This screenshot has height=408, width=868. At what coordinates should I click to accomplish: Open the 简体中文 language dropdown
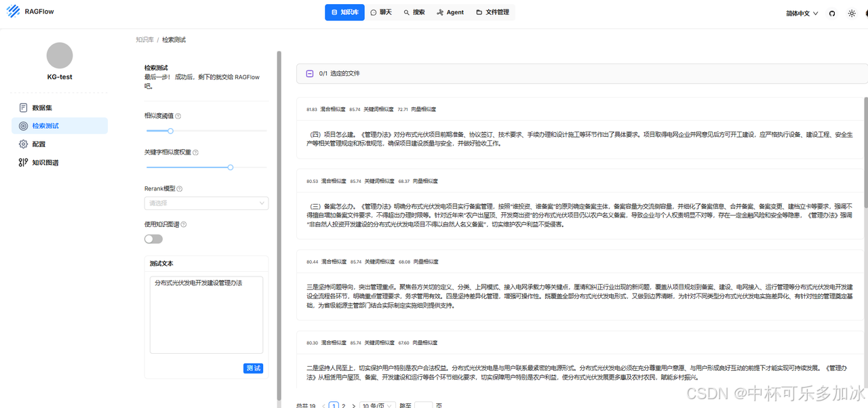pyautogui.click(x=802, y=14)
